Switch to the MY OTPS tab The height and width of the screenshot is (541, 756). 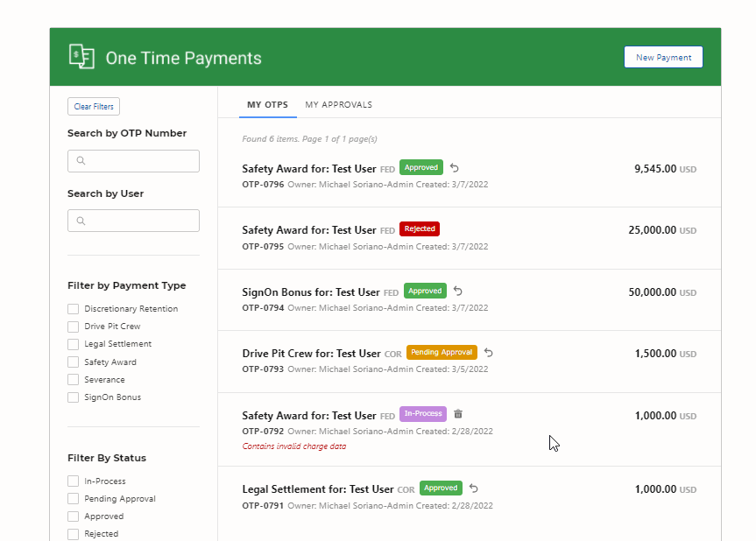267,104
